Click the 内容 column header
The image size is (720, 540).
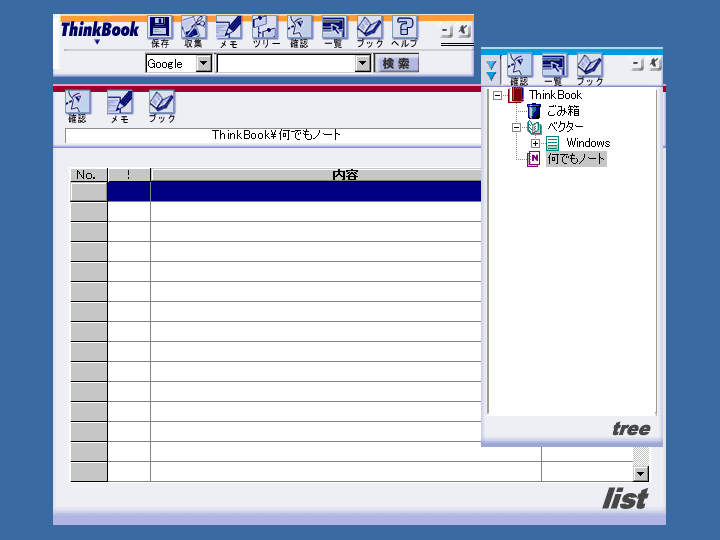tap(317, 174)
